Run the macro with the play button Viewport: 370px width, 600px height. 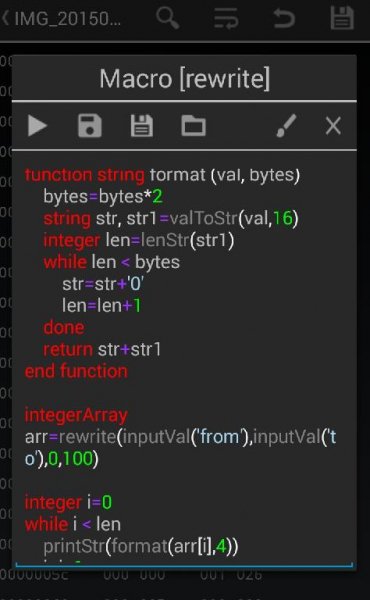(x=37, y=126)
